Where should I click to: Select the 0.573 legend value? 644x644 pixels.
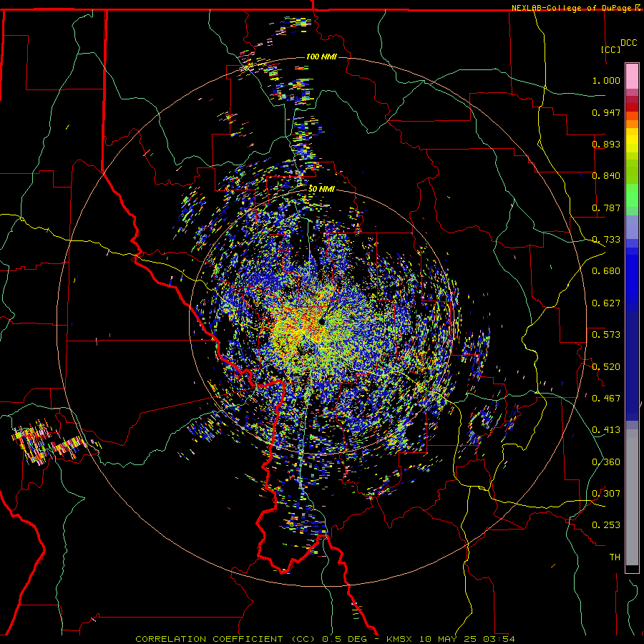coord(606,335)
